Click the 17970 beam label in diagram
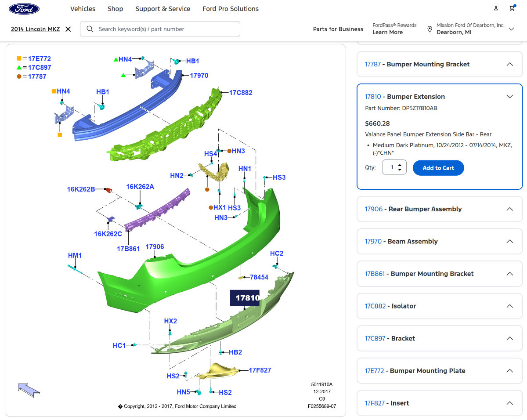This screenshot has height=420, width=527. [199, 76]
